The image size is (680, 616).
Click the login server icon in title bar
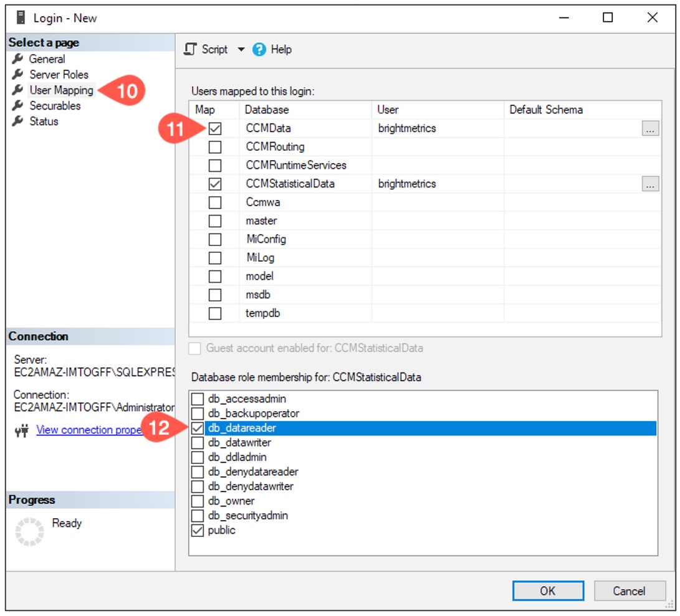pos(21,17)
